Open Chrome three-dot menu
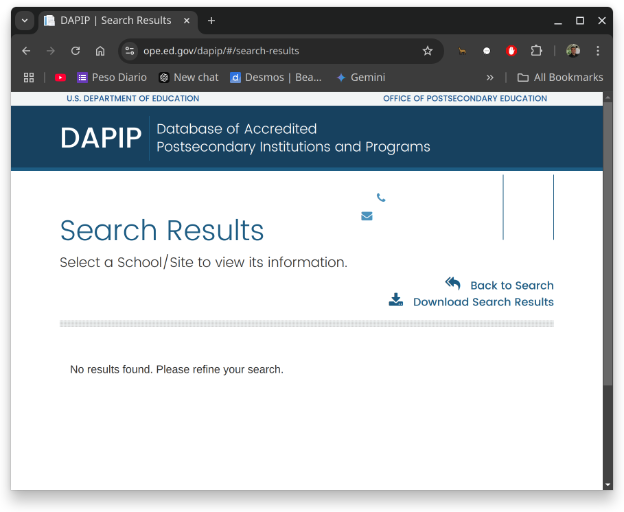 point(598,51)
